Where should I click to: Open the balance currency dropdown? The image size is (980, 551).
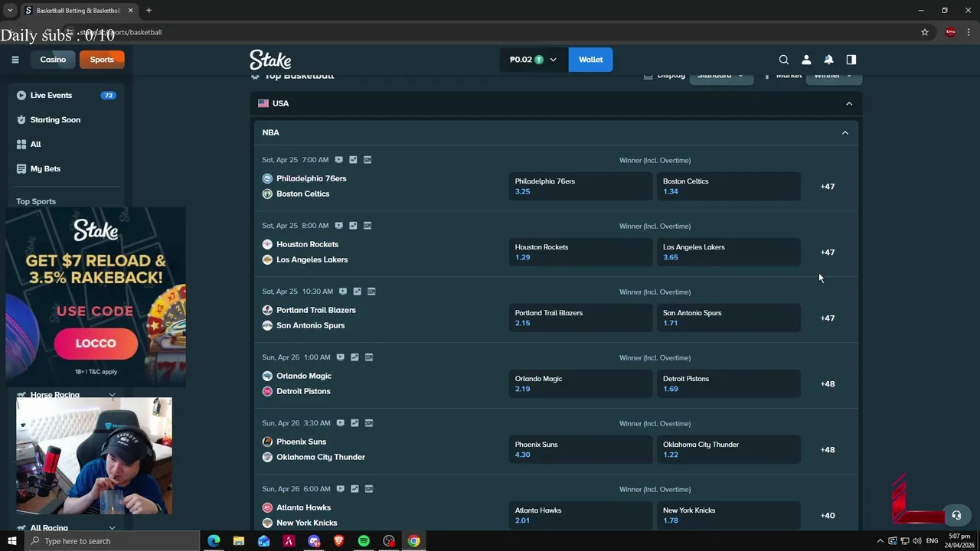tap(534, 60)
